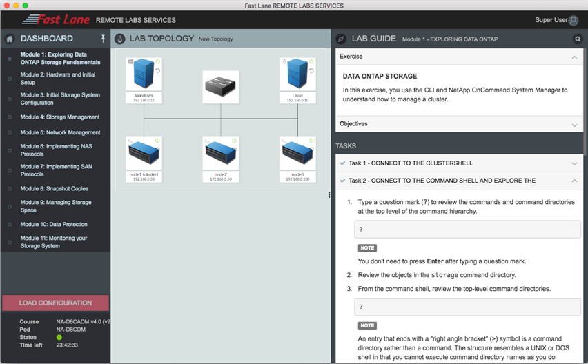Screen dimensions: 588x364
Task: Click the Lab Topology flask icon
Action: [x=119, y=39]
